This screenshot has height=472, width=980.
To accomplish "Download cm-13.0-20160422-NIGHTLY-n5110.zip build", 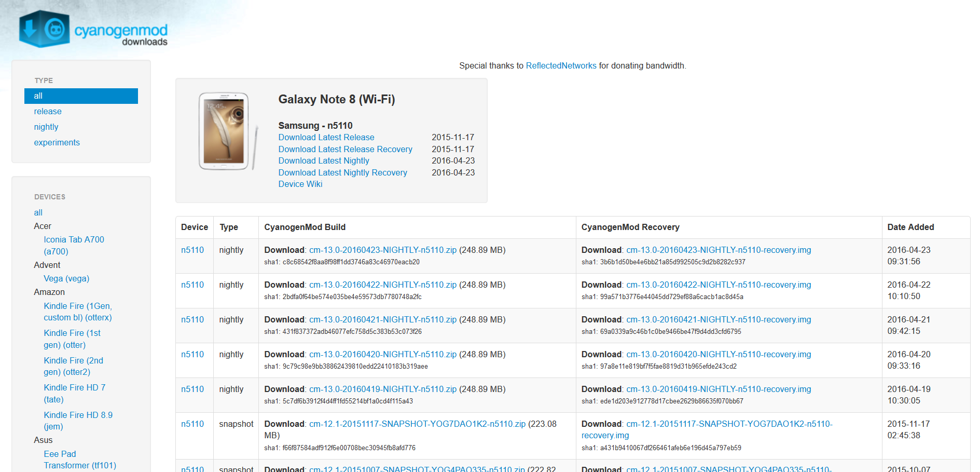I will (383, 285).
